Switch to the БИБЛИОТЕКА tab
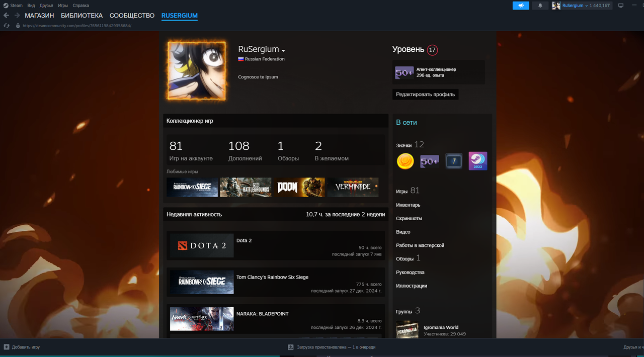Screen dimensions: 644x357 point(82,16)
